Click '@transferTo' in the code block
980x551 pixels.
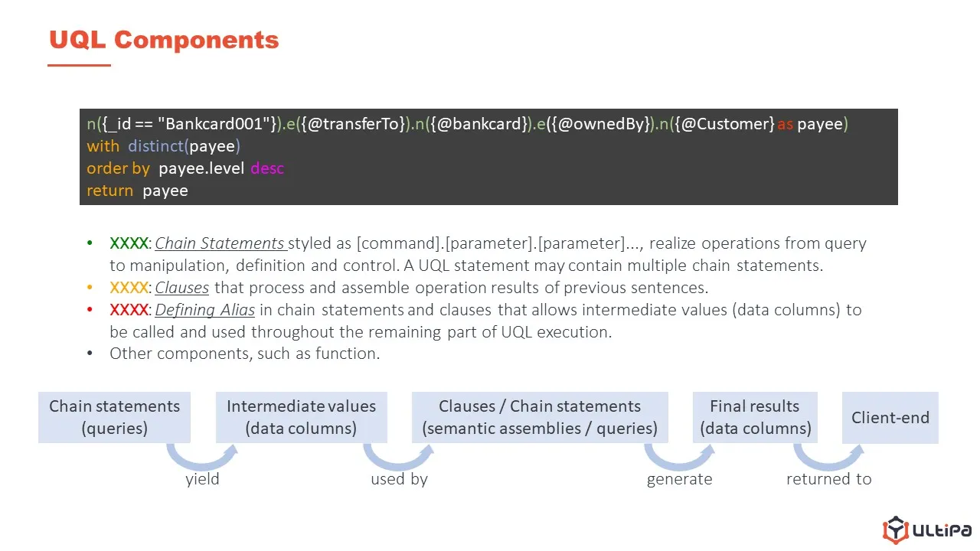tap(353, 123)
